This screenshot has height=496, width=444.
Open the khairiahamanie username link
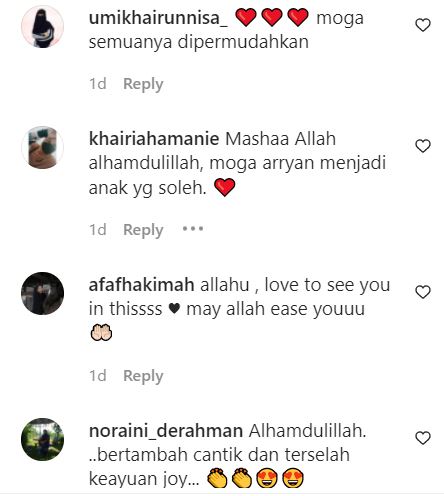click(x=154, y=139)
